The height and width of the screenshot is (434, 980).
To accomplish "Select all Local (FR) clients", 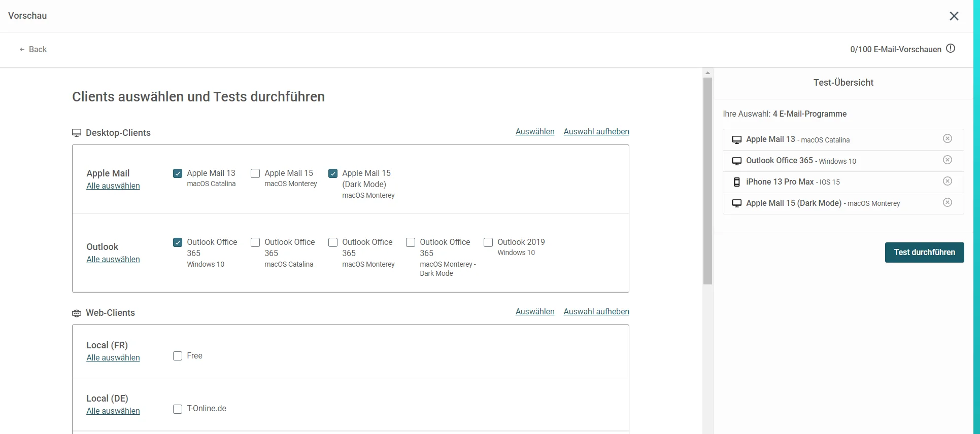I will (x=113, y=358).
